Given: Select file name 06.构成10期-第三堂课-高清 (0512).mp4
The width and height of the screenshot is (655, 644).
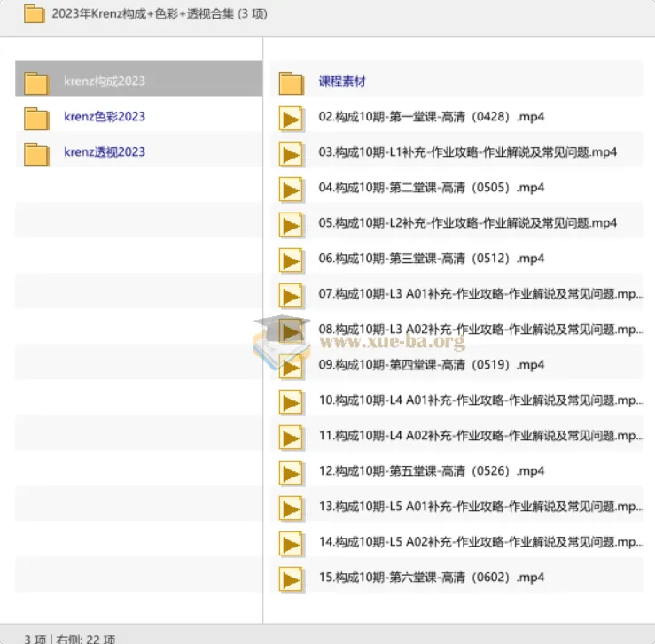Looking at the screenshot, I should click(431, 259).
